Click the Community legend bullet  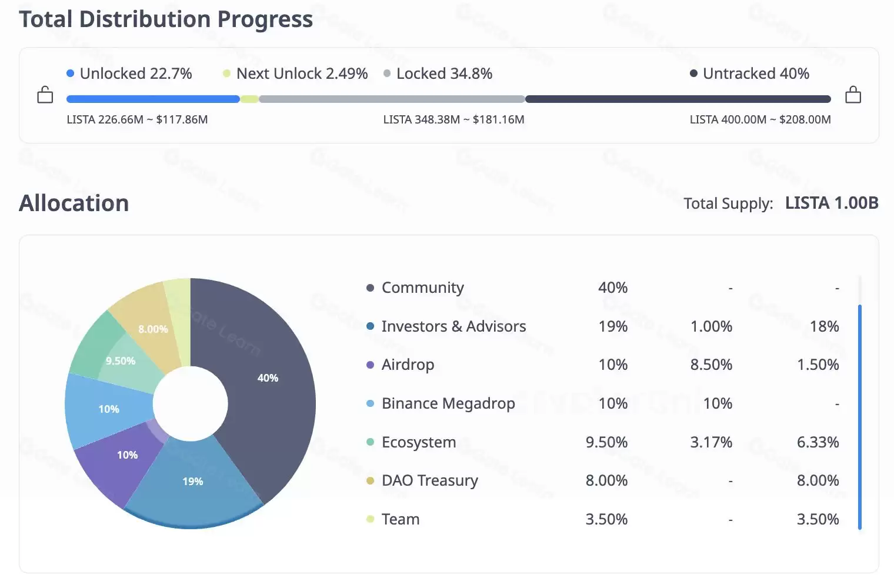(x=370, y=288)
